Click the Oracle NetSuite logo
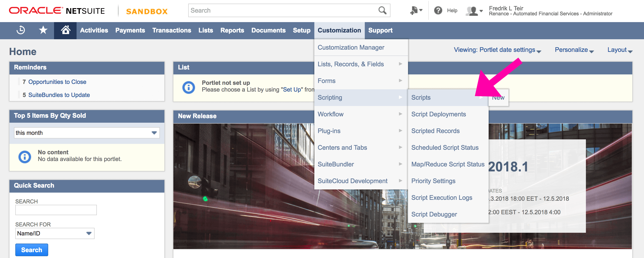 57,11
